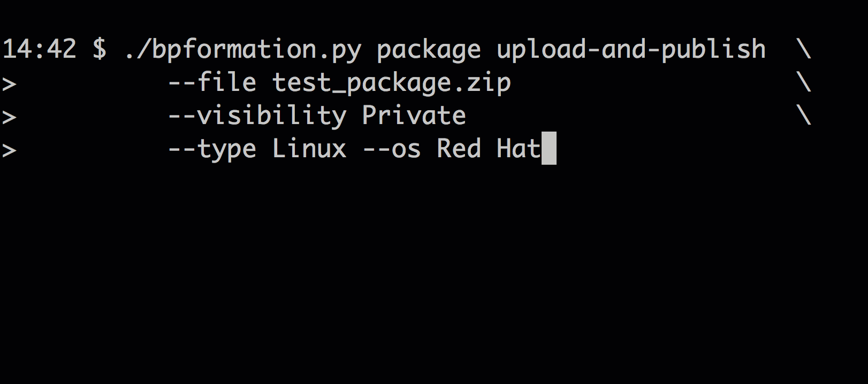868x384 pixels.
Task: Click the block cursor after Hat
Action: point(549,148)
